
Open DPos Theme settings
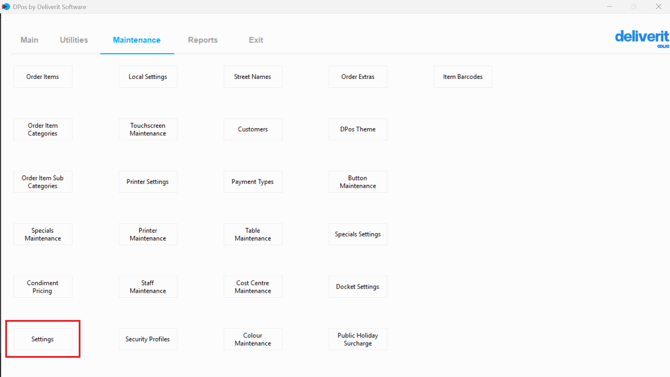[358, 129]
